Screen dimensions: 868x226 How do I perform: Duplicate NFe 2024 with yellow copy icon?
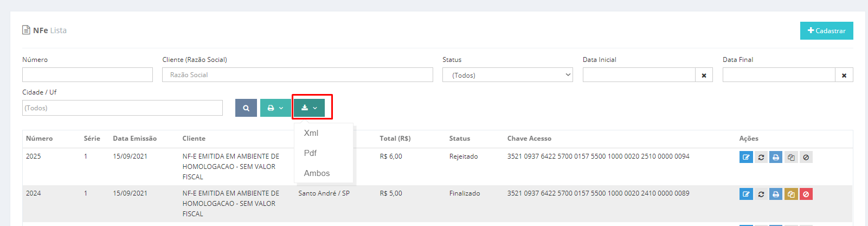791,194
